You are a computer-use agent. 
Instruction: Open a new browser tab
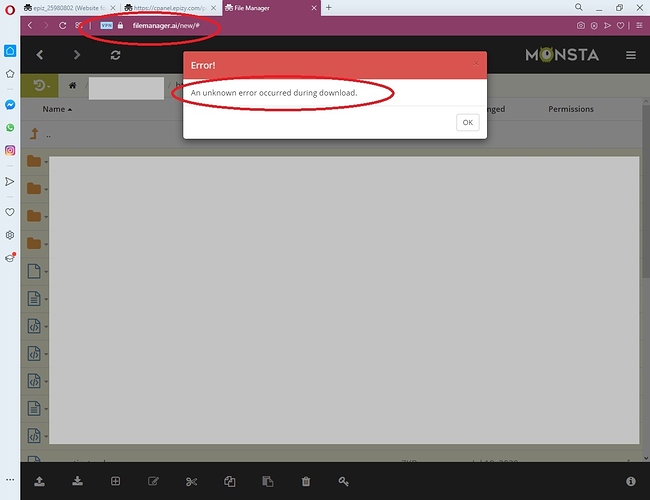coord(329,7)
